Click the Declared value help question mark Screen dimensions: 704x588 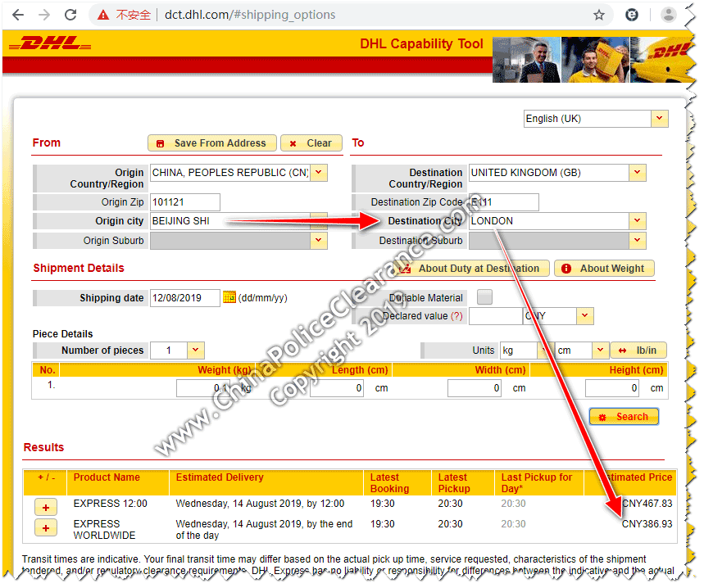[456, 316]
